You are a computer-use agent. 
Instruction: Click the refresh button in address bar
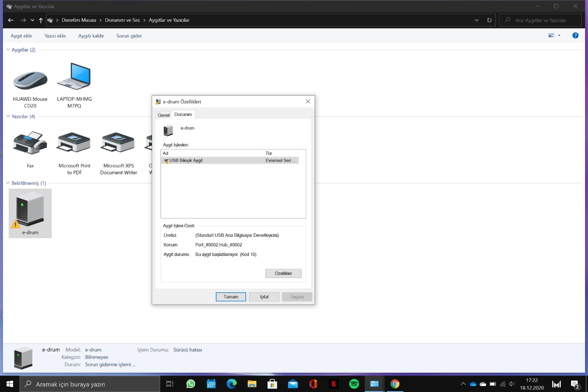coord(489,20)
